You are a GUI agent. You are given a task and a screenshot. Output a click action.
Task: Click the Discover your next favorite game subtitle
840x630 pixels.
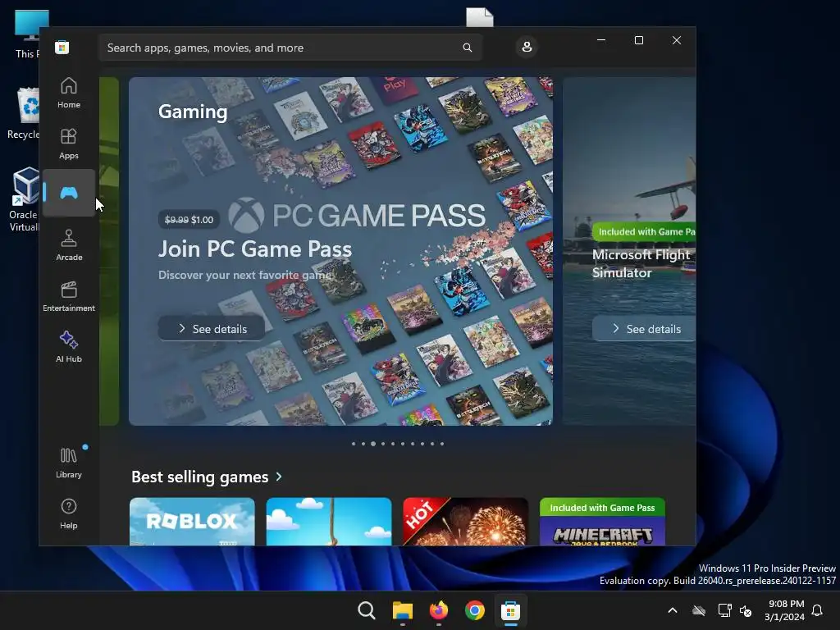(245, 275)
